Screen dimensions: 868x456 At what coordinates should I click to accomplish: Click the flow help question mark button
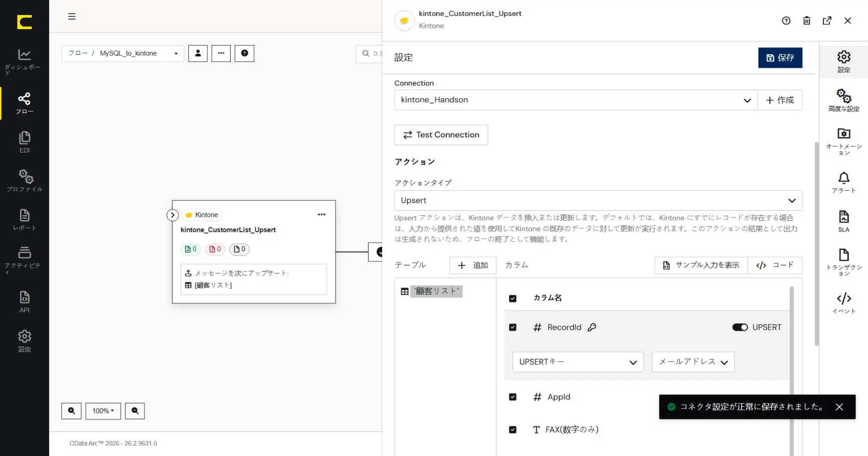click(x=245, y=53)
